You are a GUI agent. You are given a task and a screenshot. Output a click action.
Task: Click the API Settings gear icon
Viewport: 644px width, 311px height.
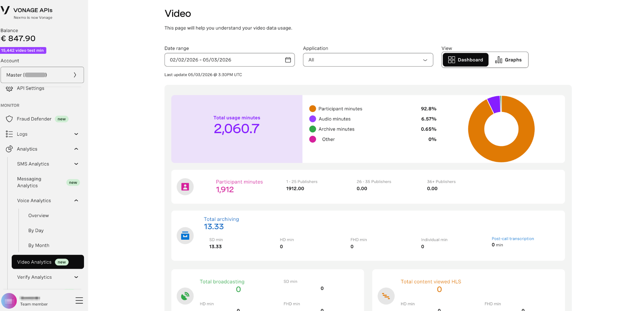pos(9,88)
